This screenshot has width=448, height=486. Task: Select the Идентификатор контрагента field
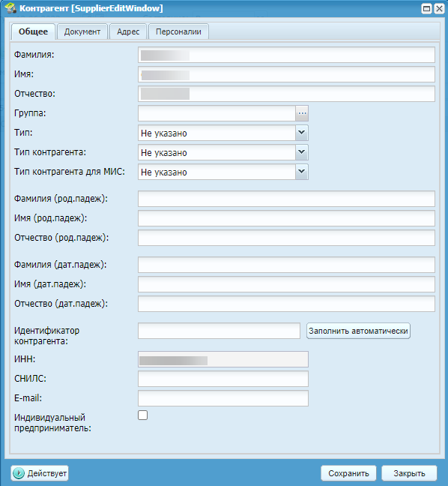point(219,331)
